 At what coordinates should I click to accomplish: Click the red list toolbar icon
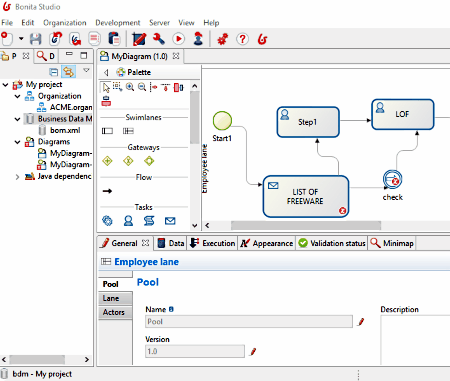[95, 39]
